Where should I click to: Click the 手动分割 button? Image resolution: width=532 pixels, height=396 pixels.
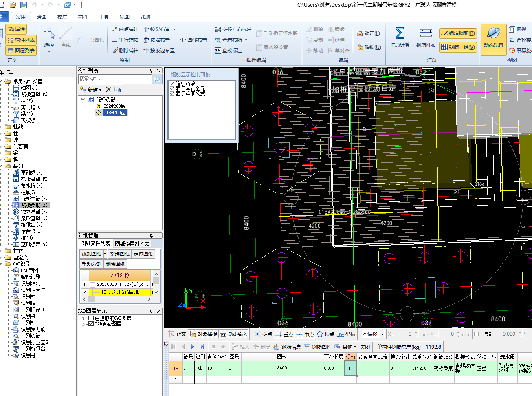click(x=92, y=264)
